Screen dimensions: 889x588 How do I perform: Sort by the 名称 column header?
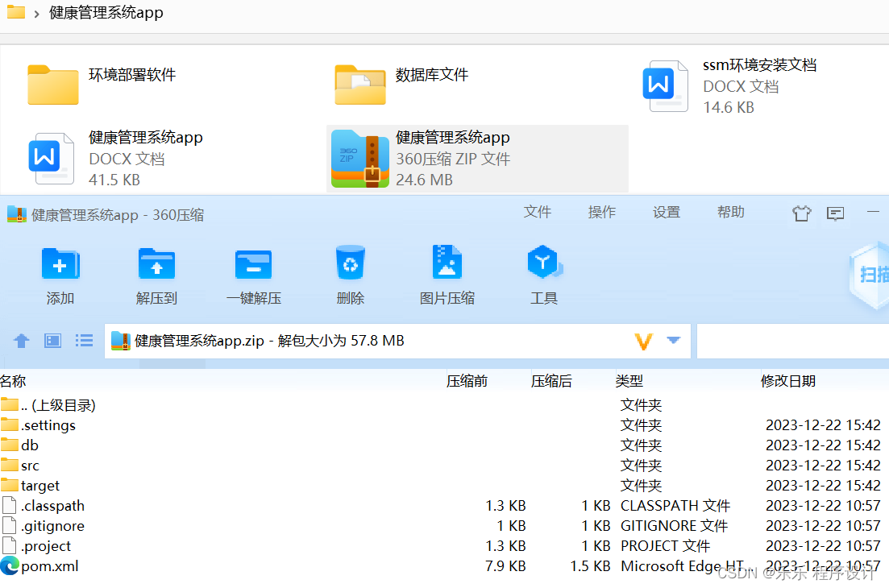click(x=13, y=381)
